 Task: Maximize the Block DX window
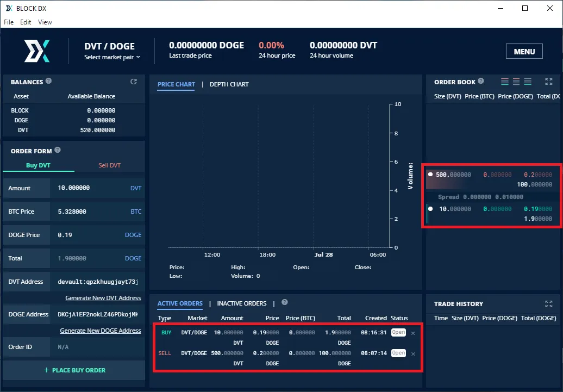(525, 8)
